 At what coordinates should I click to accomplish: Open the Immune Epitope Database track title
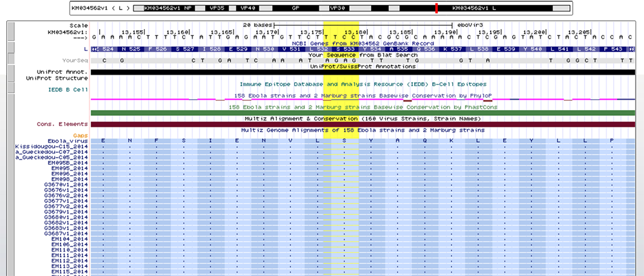click(363, 84)
